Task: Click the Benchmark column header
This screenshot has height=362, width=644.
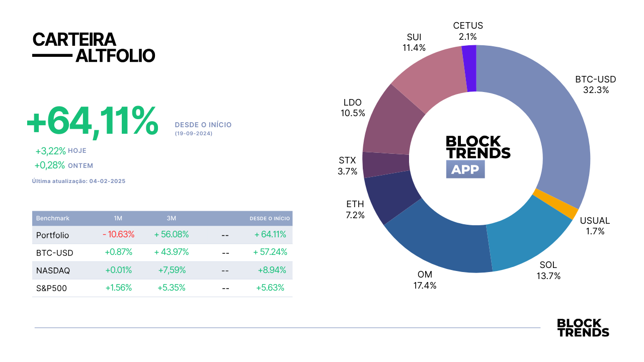Action: (53, 218)
